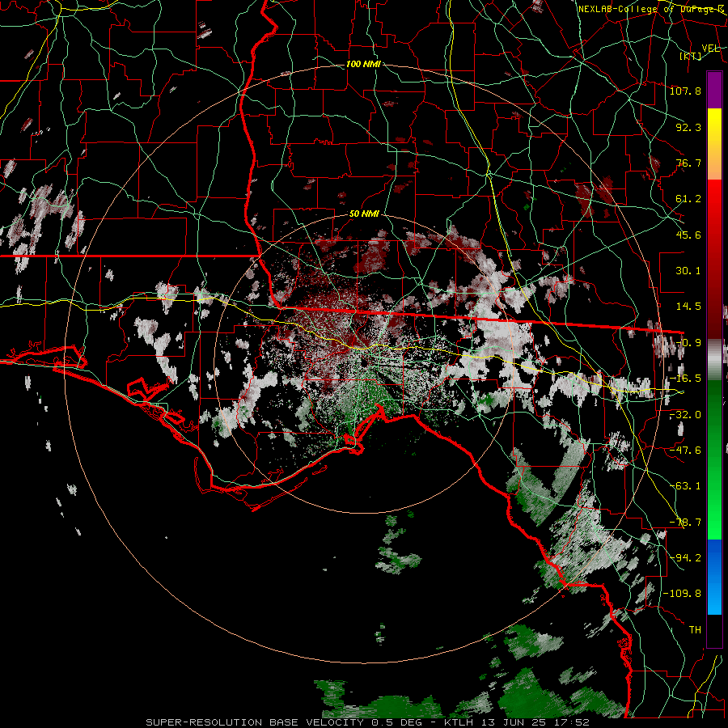
Task: Click the 14.5 velocity scale value
Action: (x=688, y=307)
